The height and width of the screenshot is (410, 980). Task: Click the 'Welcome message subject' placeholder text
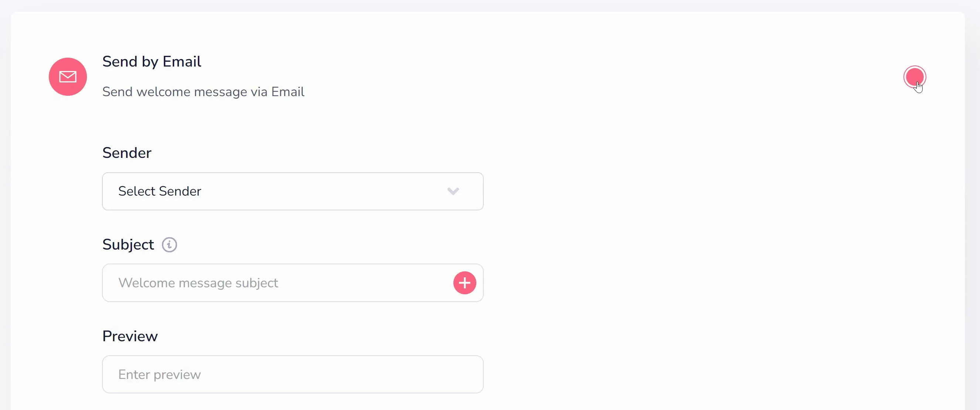[x=198, y=283]
